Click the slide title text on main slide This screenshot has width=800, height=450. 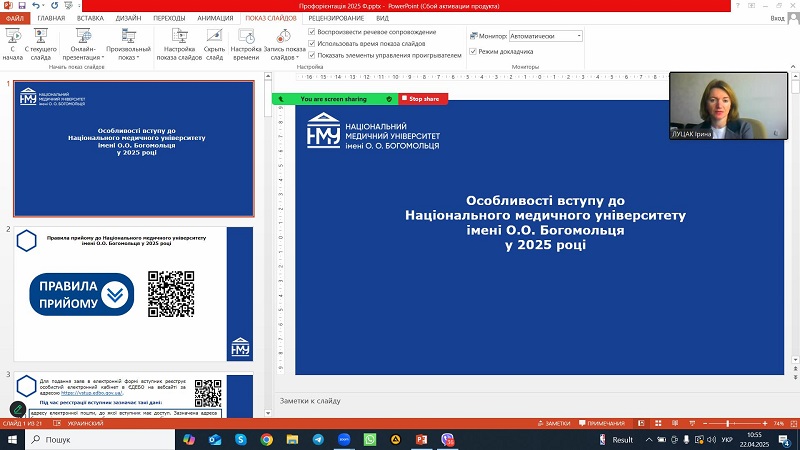click(545, 222)
